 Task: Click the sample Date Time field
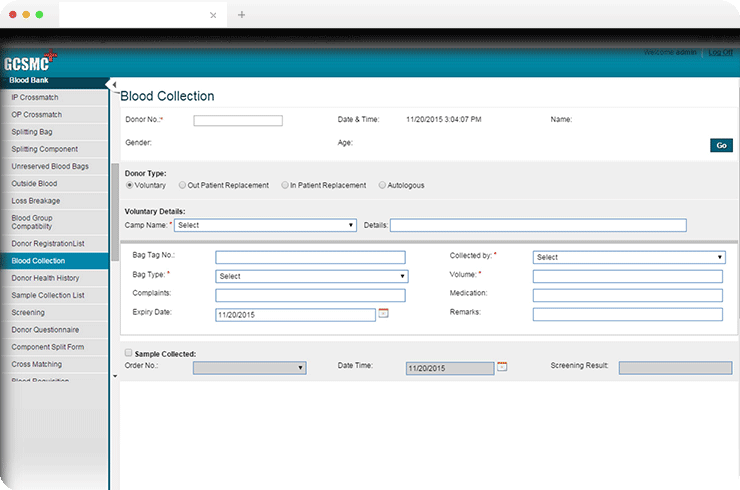(450, 368)
